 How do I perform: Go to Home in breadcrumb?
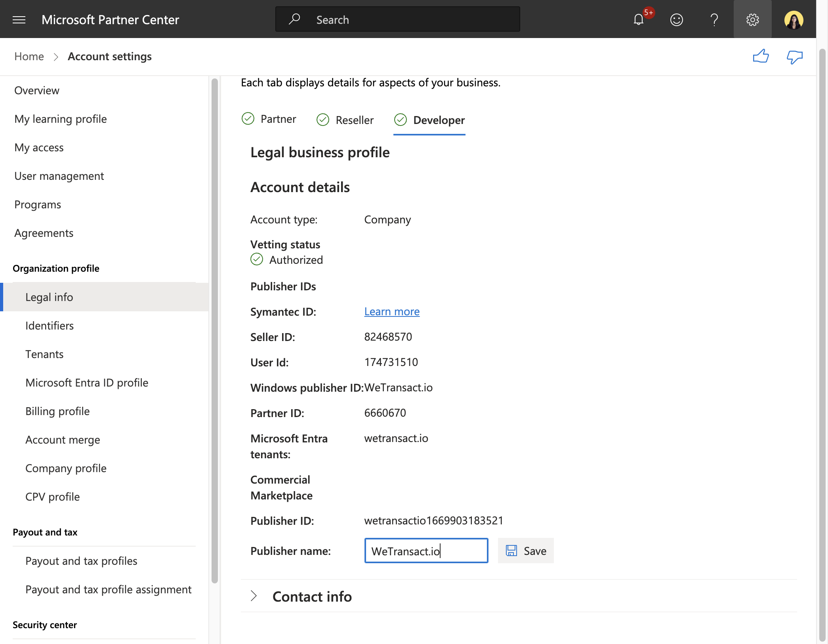pos(29,56)
